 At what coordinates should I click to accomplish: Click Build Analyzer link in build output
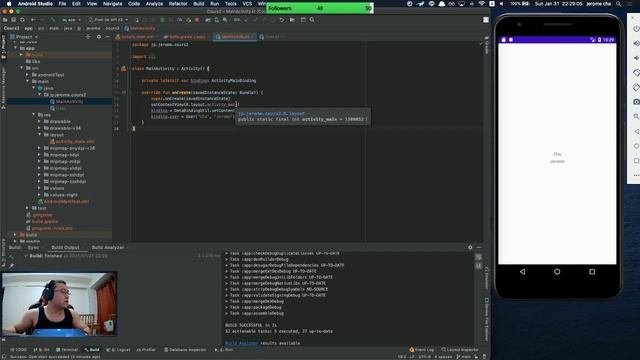(241, 343)
